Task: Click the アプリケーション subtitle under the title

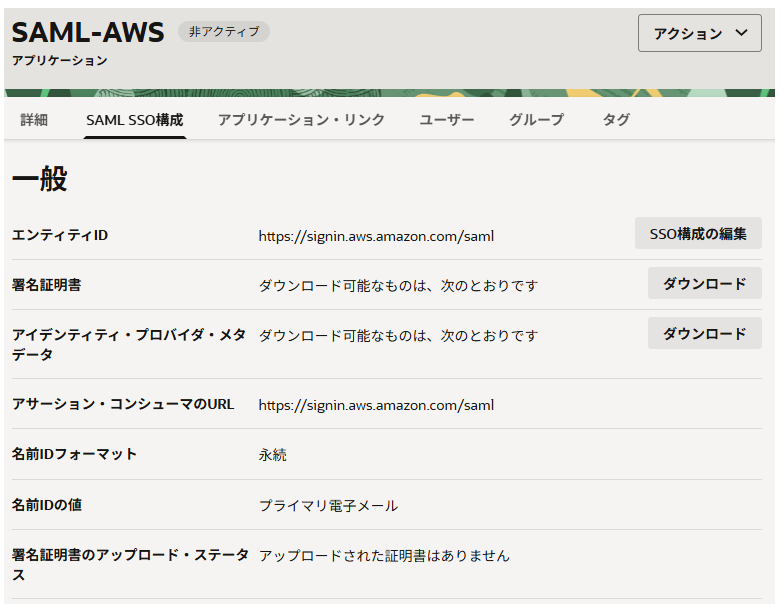Action: coord(60,61)
